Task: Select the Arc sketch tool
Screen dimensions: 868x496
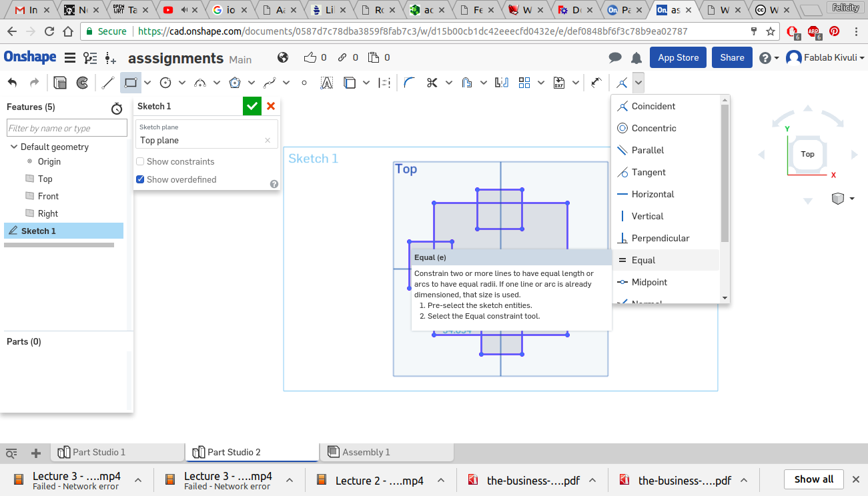Action: pyautogui.click(x=200, y=83)
